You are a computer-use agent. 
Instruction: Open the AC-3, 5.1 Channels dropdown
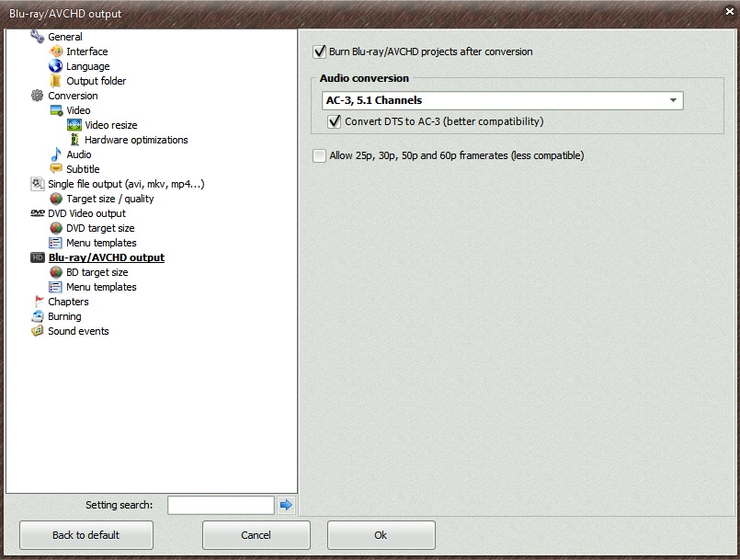[x=503, y=100]
